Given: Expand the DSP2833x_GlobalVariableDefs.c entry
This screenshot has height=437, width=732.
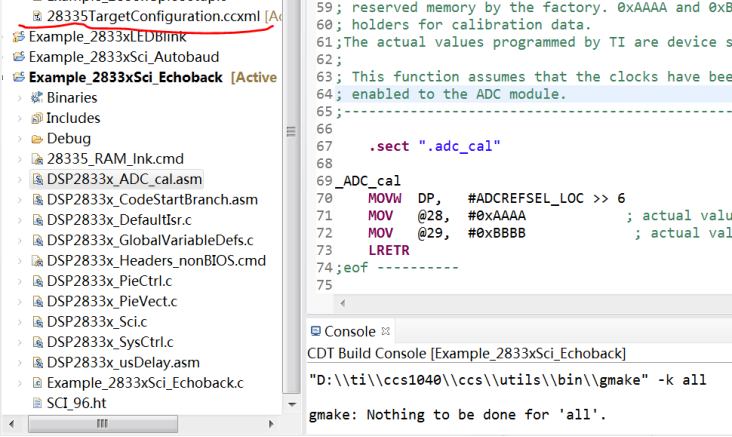Looking at the screenshot, I should (x=20, y=240).
